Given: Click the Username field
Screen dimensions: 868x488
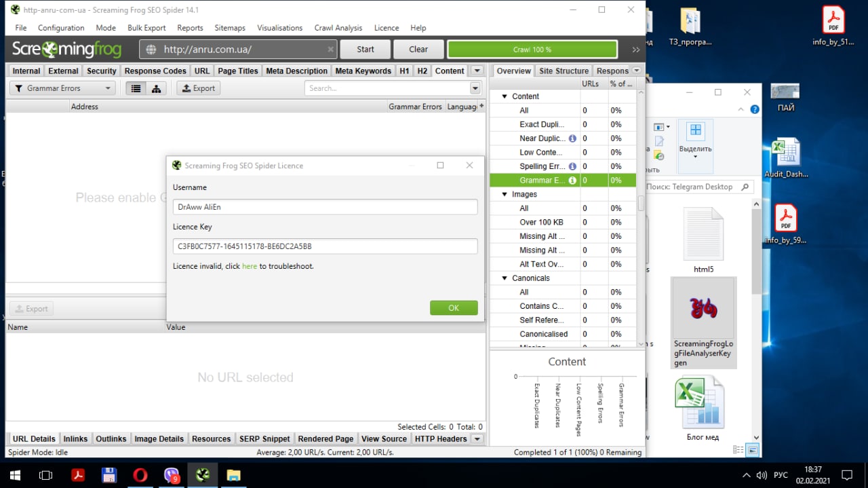Looking at the screenshot, I should click(x=325, y=207).
